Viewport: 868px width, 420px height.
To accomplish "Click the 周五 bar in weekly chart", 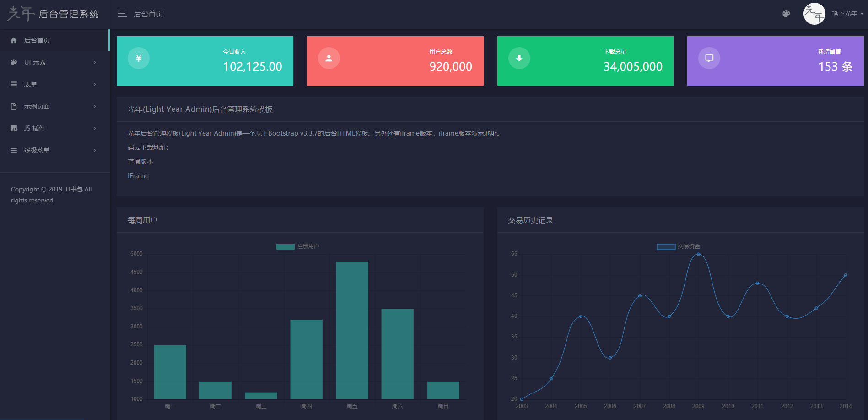I will (352, 330).
